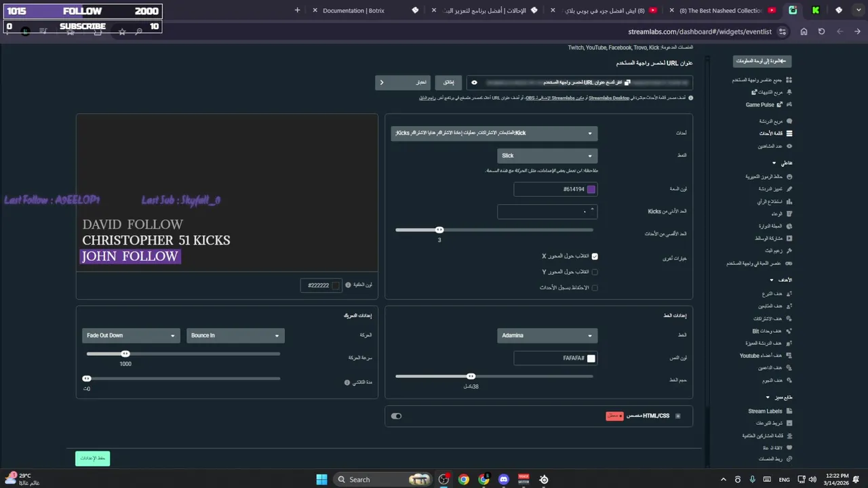Click the media share play icon
Image resolution: width=868 pixels, height=488 pixels.
coord(789,239)
